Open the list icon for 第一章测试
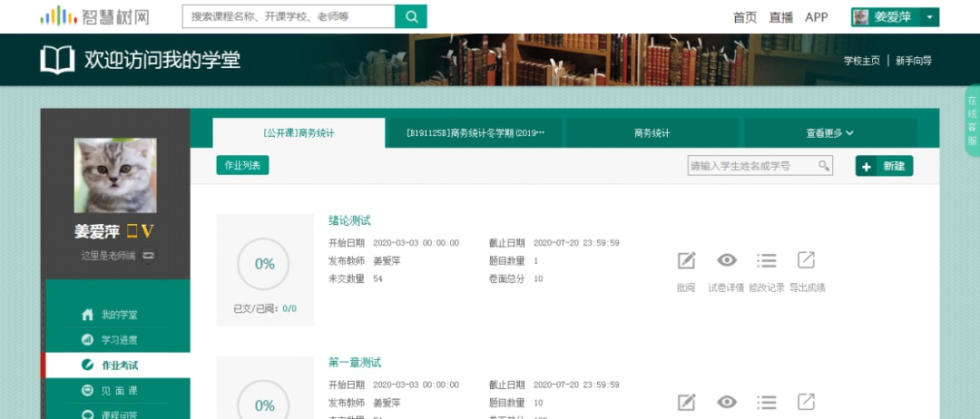 (767, 402)
